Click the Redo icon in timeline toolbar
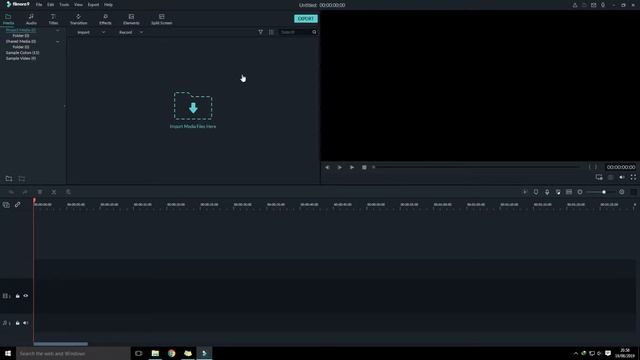This screenshot has height=360, width=640. [x=25, y=192]
